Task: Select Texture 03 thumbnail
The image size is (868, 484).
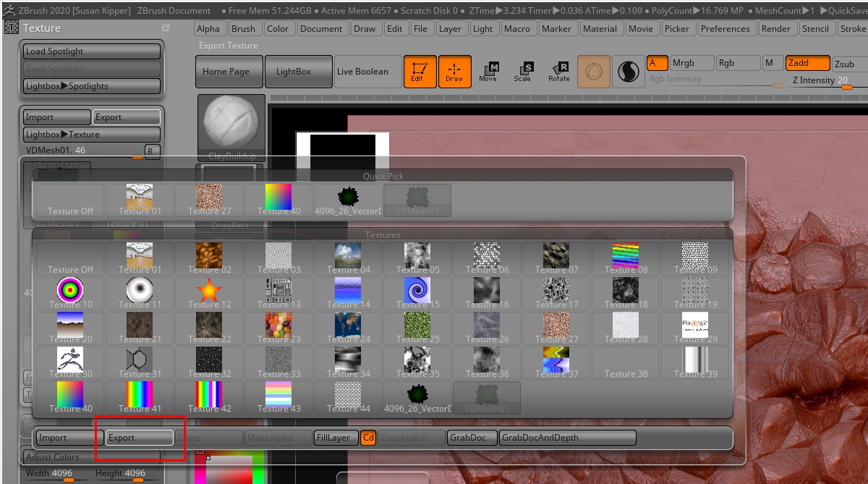Action: [278, 258]
